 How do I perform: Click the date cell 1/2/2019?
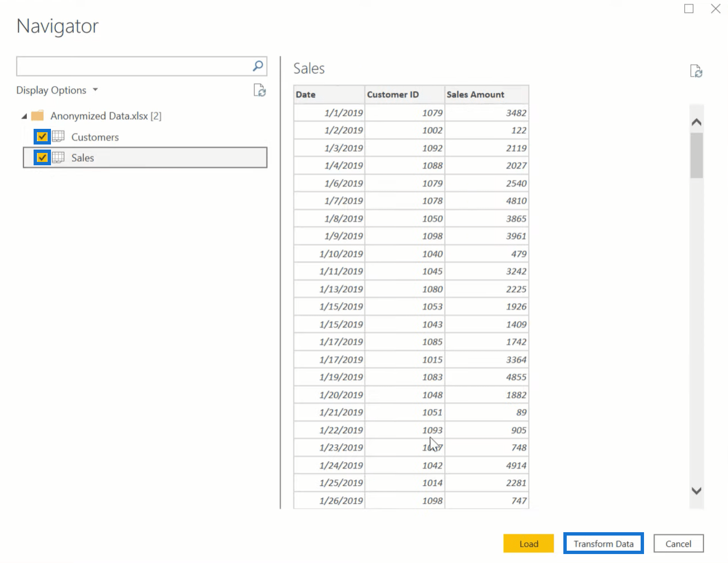click(329, 130)
